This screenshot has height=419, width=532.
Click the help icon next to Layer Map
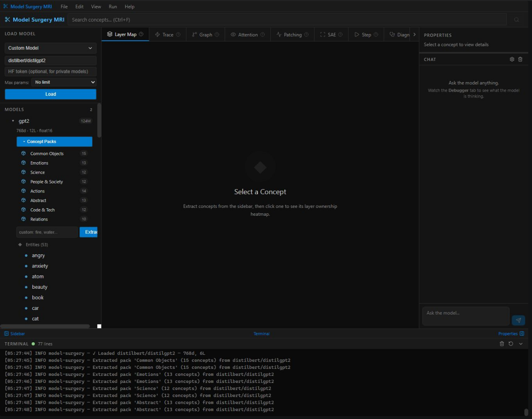point(141,34)
